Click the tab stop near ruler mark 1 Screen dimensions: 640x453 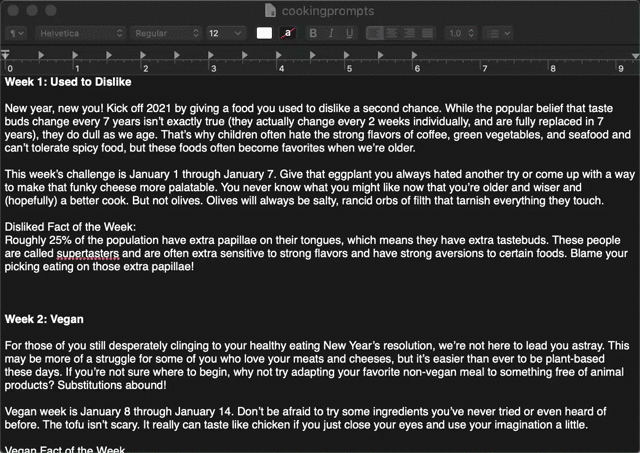pyautogui.click(x=75, y=55)
